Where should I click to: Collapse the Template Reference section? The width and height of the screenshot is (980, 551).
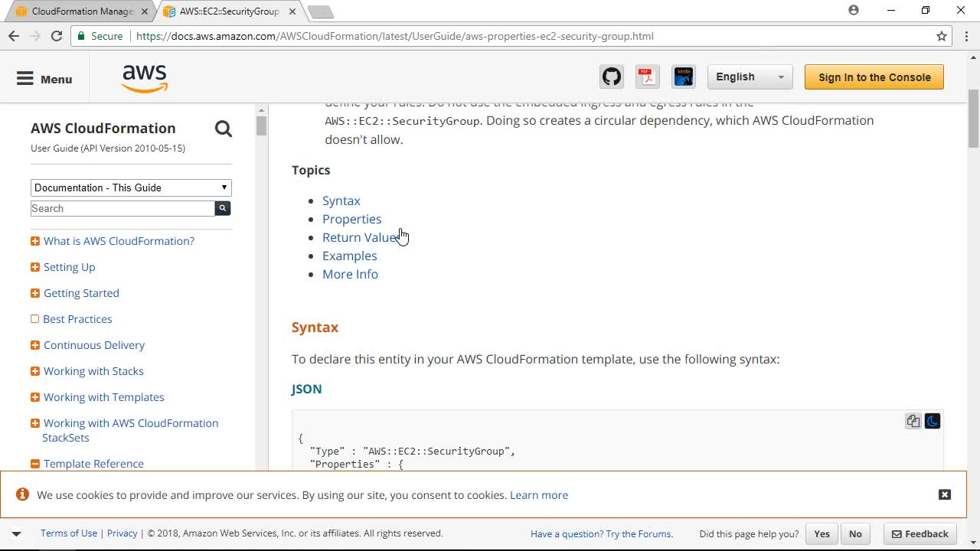tap(35, 464)
